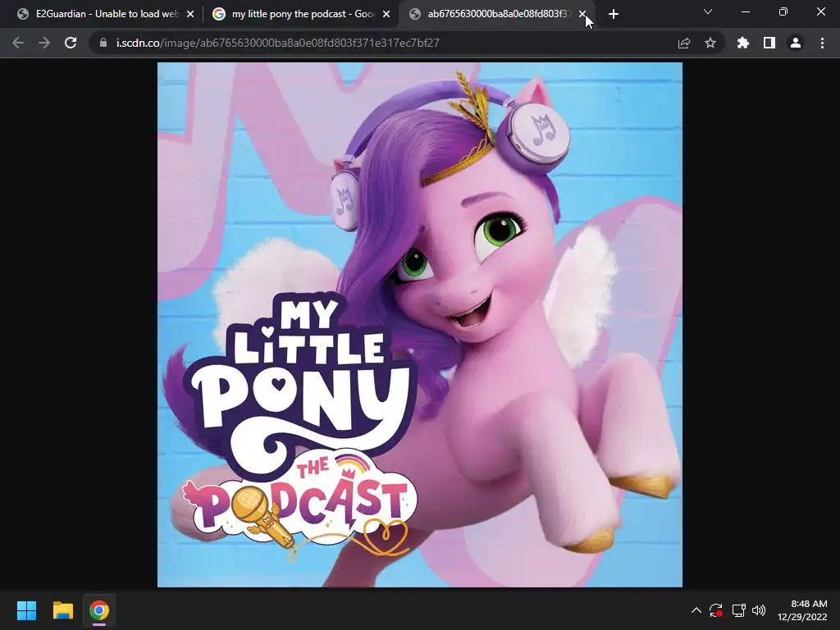This screenshot has height=630, width=840.
Task: Open Chrome's three-dot menu
Action: point(822,43)
